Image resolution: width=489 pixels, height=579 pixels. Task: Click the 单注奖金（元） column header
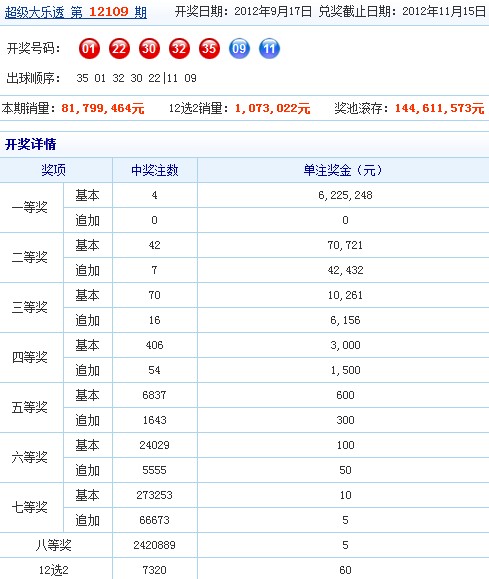tap(343, 170)
